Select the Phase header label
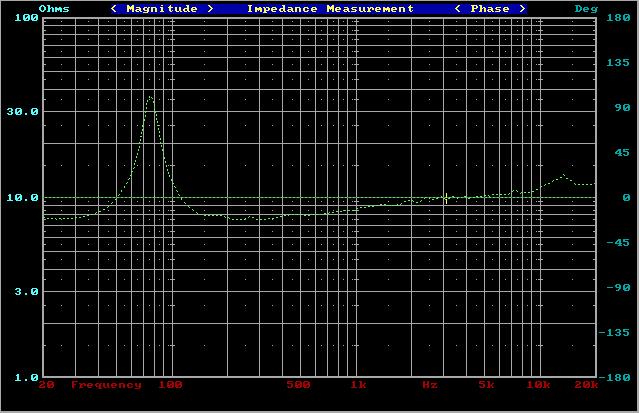This screenshot has height=413, width=639. click(x=490, y=9)
